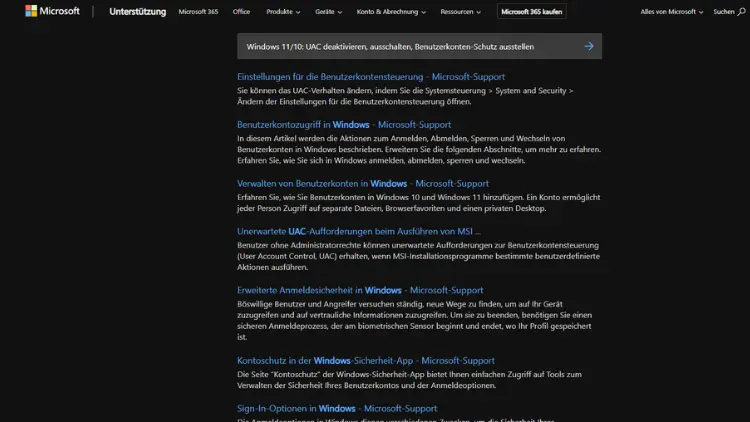Click the Suchen search icon
Screen dimensions: 750x422
pyautogui.click(x=741, y=11)
